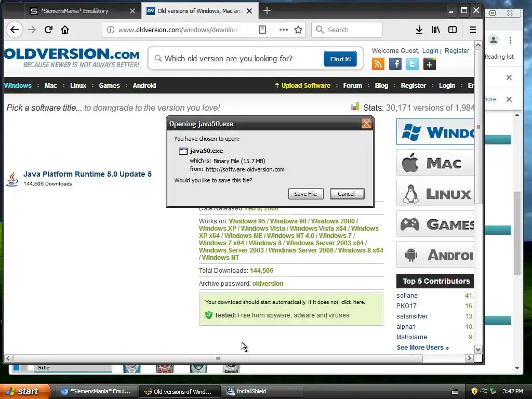Screen dimensions: 532x399
Task: Close the Opening java50.exe dialog
Action: click(x=366, y=124)
